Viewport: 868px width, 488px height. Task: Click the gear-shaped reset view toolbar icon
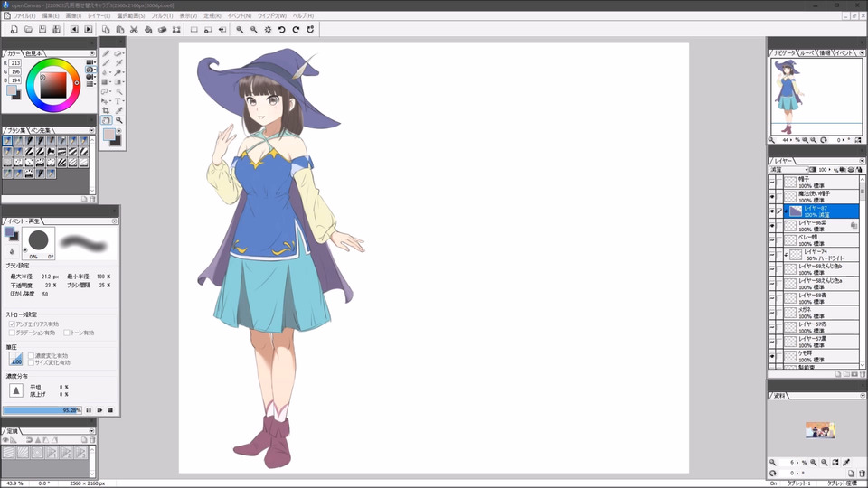(268, 29)
